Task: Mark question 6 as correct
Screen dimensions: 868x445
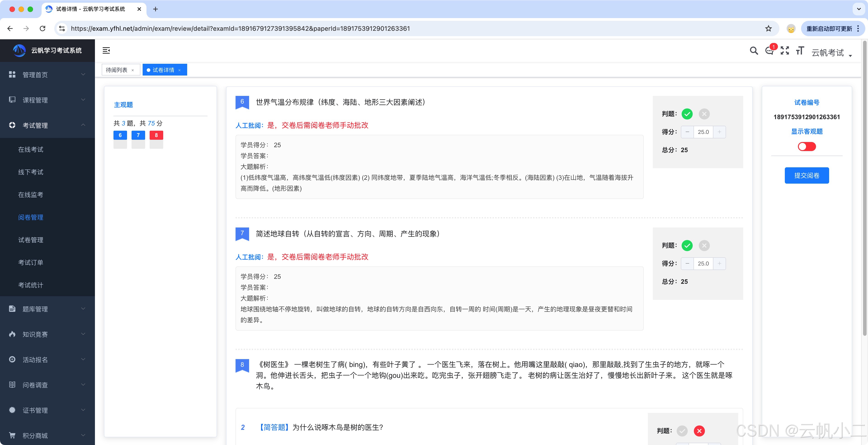Action: click(687, 114)
